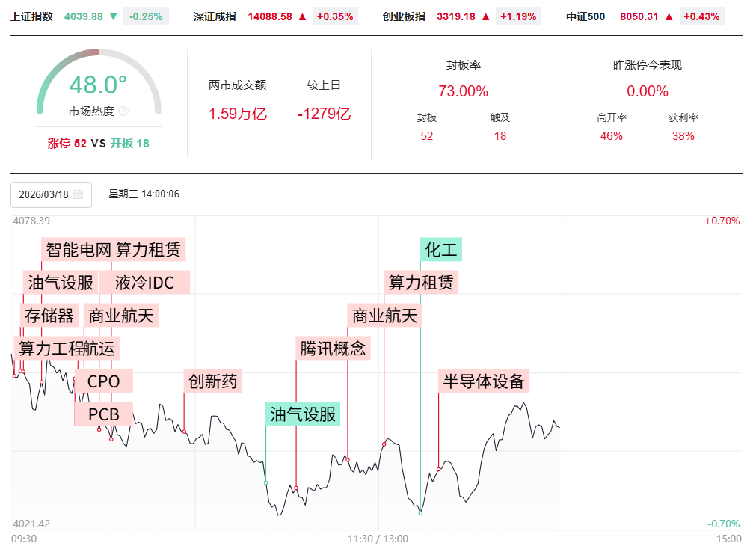Click the red up arrow beside 创业板指
The height and width of the screenshot is (549, 756).
(486, 16)
